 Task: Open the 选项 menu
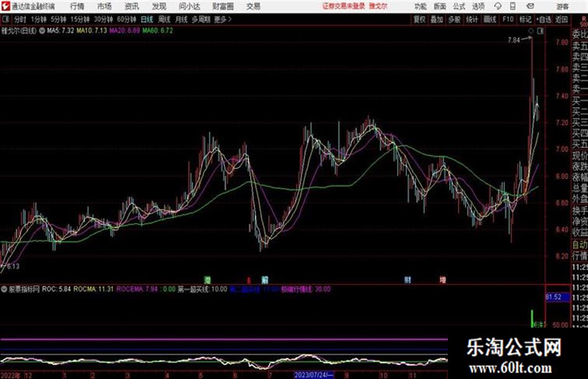(x=478, y=6)
